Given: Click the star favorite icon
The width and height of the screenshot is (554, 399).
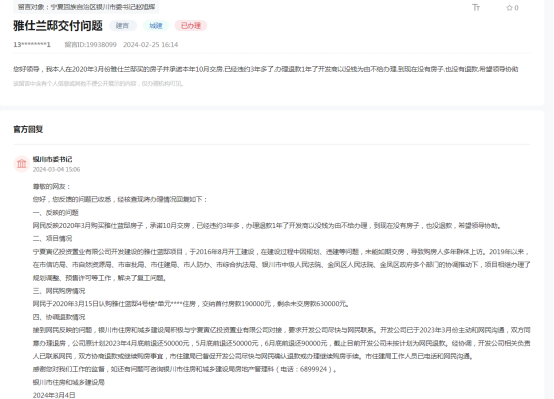Looking at the screenshot, I should tap(509, 8).
